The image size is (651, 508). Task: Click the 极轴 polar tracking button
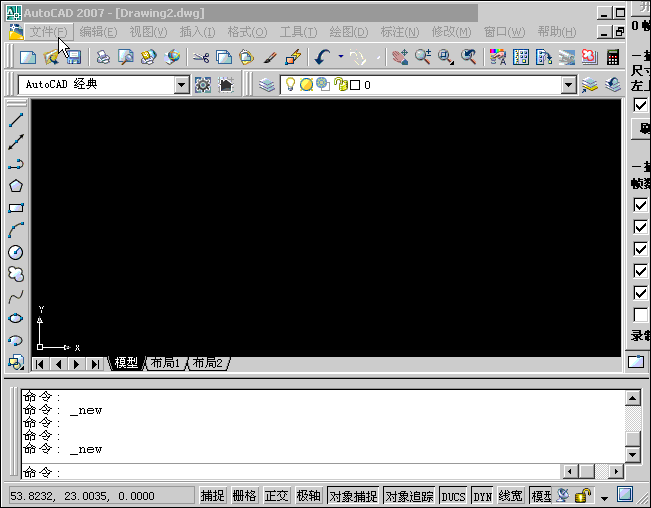pos(308,495)
